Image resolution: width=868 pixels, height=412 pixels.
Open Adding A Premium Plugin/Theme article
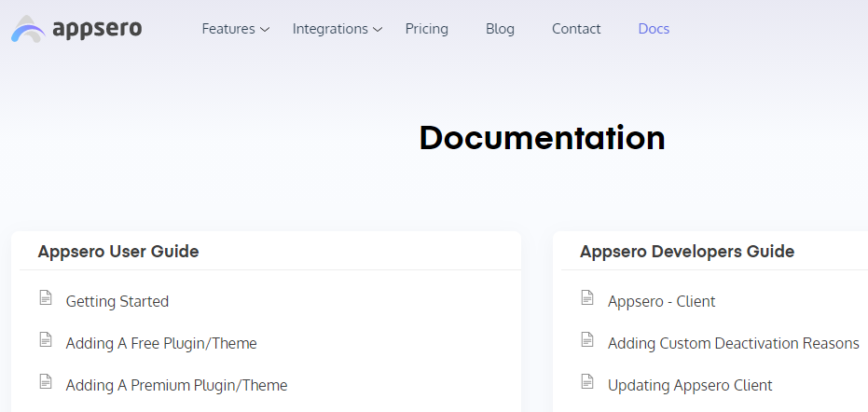point(176,385)
